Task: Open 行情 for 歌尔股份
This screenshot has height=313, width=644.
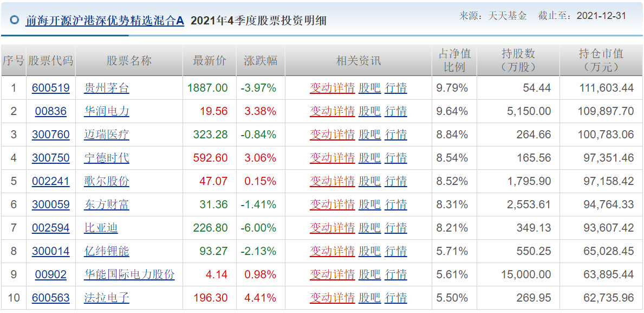Action: click(396, 181)
